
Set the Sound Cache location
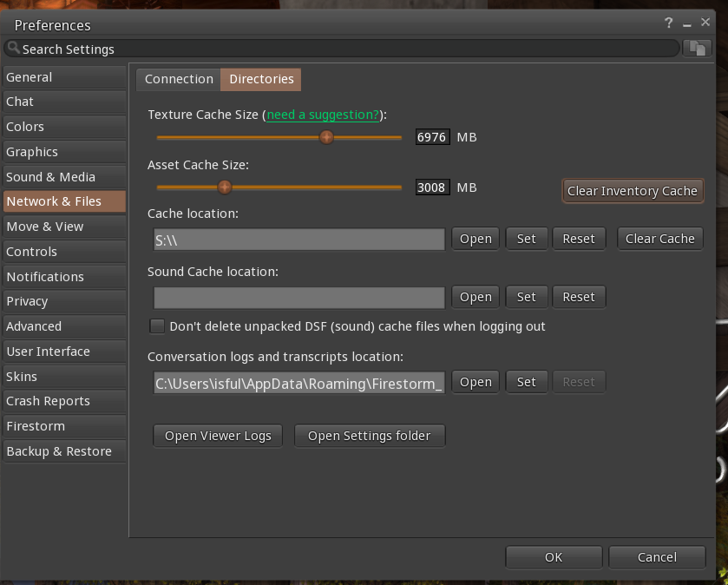click(527, 297)
